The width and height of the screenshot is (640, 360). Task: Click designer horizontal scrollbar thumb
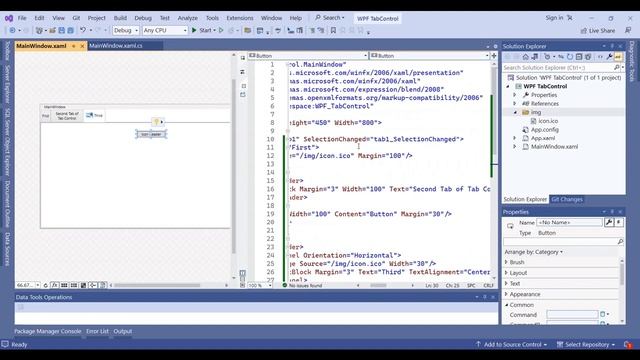(157, 285)
